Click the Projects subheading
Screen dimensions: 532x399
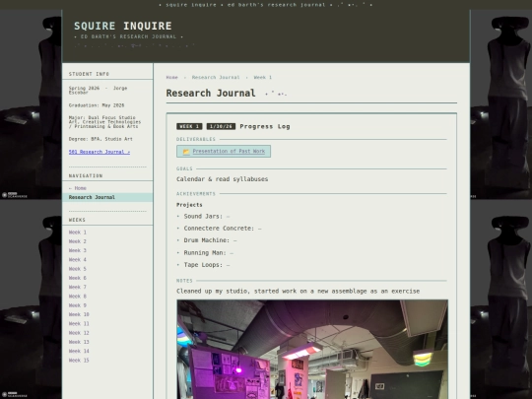point(189,205)
